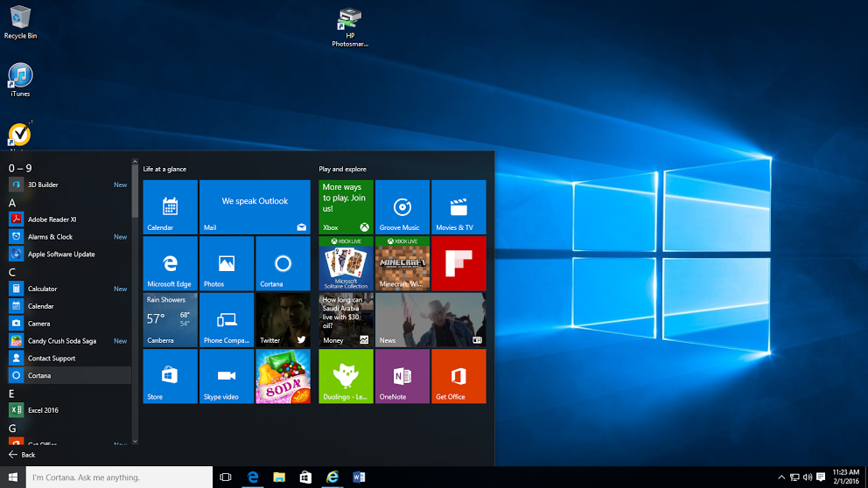Open the Minecraft tile

coord(402,263)
